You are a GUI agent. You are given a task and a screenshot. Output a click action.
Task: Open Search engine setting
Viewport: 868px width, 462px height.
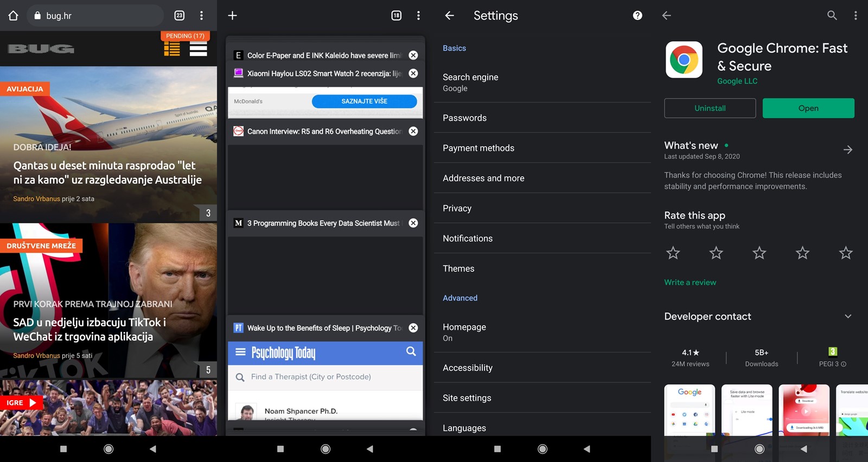click(542, 82)
